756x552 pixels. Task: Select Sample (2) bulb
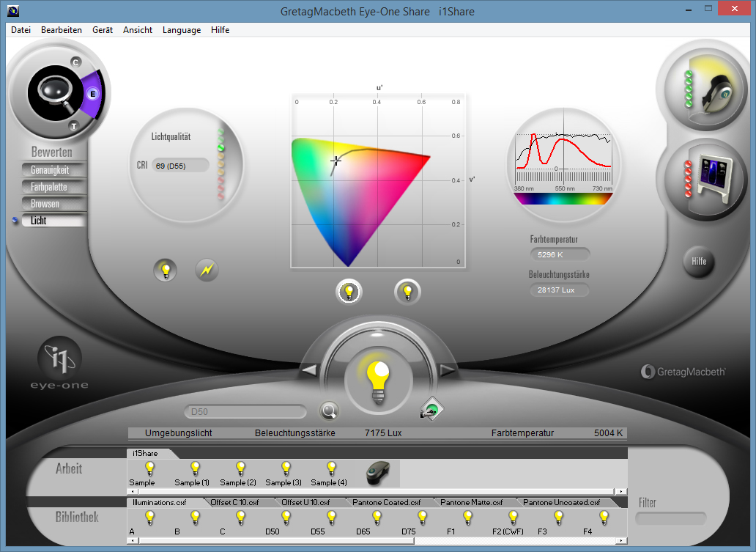pos(240,468)
